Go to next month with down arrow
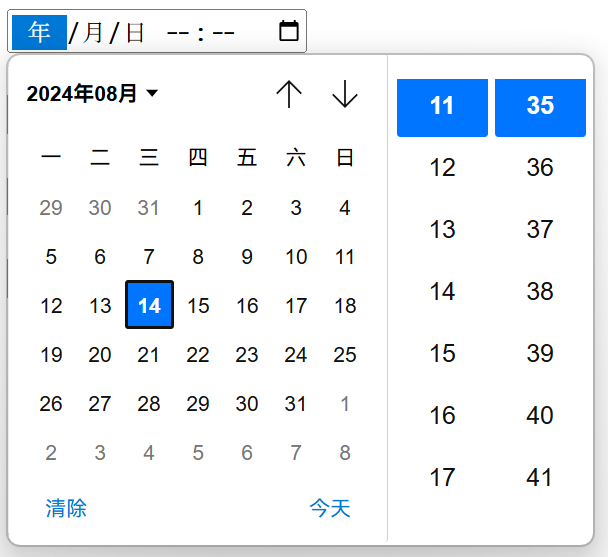This screenshot has width=608, height=557. tap(344, 94)
